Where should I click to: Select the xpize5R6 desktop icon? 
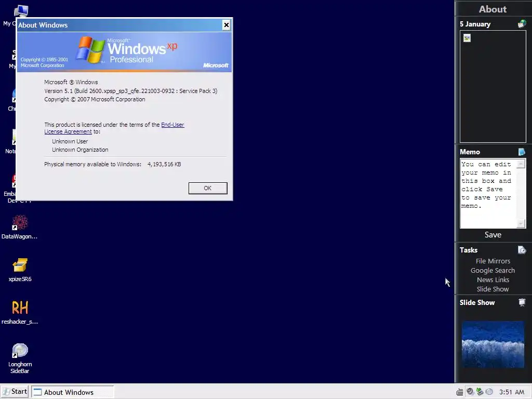click(x=20, y=270)
